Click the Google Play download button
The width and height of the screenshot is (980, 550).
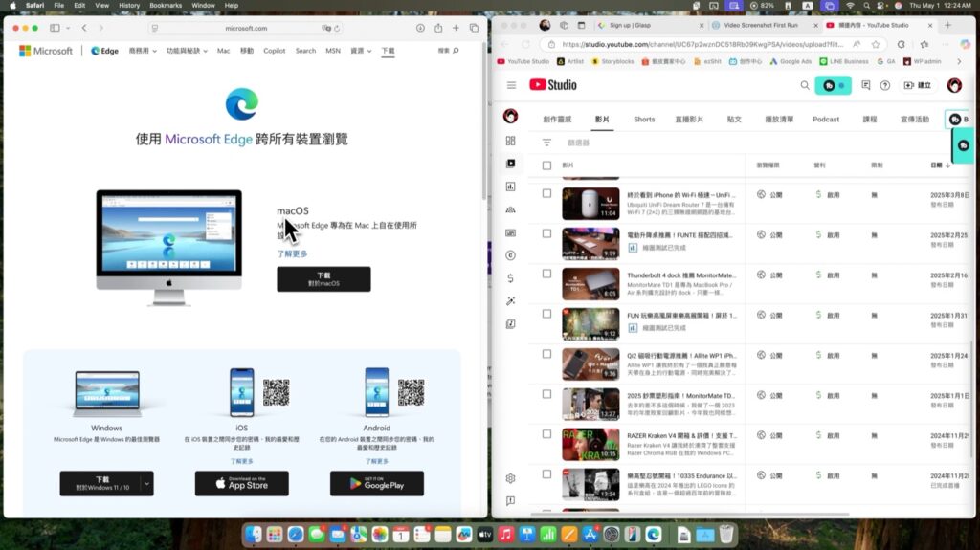(x=377, y=483)
